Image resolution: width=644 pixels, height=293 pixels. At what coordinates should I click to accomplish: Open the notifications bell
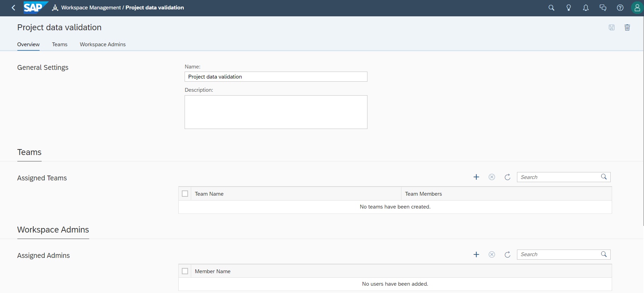pyautogui.click(x=586, y=8)
